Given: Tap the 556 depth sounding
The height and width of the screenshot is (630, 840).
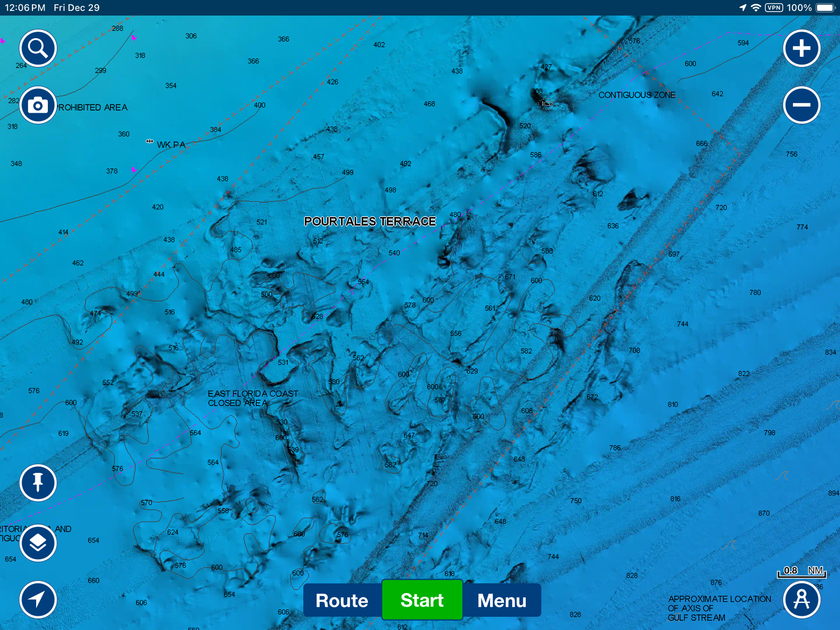Looking at the screenshot, I should tap(456, 333).
